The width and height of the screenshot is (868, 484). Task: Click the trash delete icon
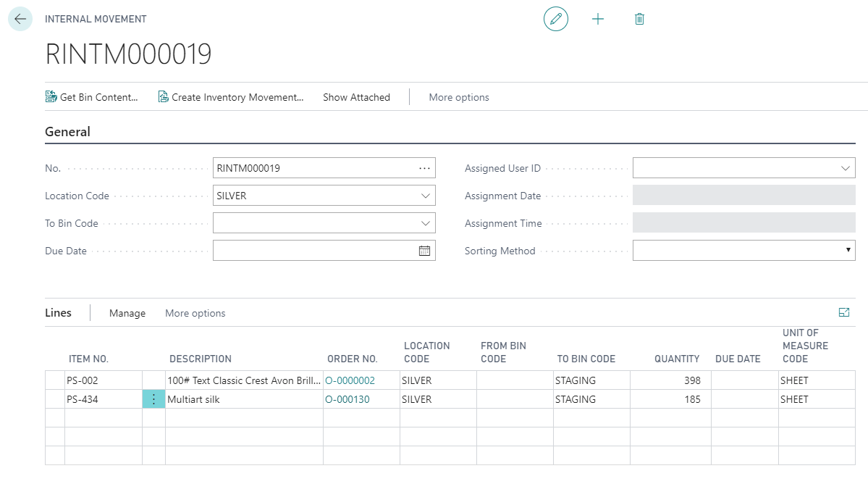click(x=639, y=19)
